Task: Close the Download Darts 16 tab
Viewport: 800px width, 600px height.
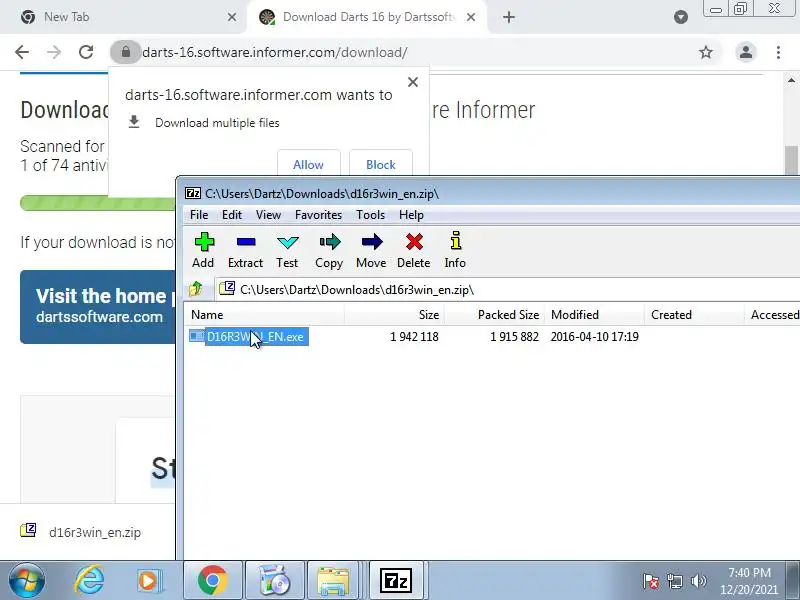Action: tap(471, 17)
